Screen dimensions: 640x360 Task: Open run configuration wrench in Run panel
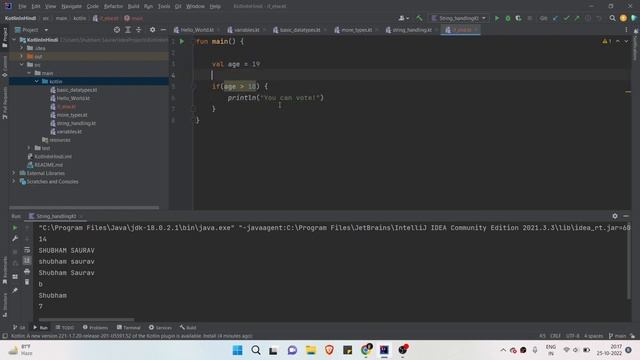(15, 238)
